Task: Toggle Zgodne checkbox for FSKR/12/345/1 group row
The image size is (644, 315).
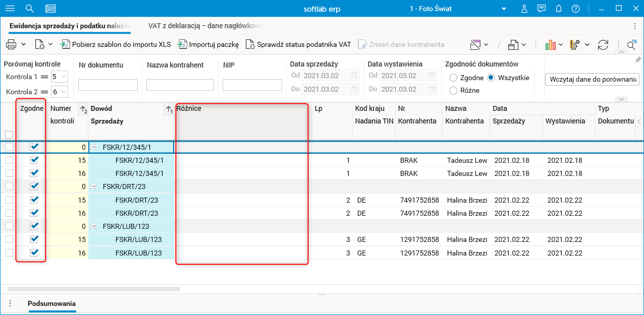Action: pyautogui.click(x=34, y=147)
